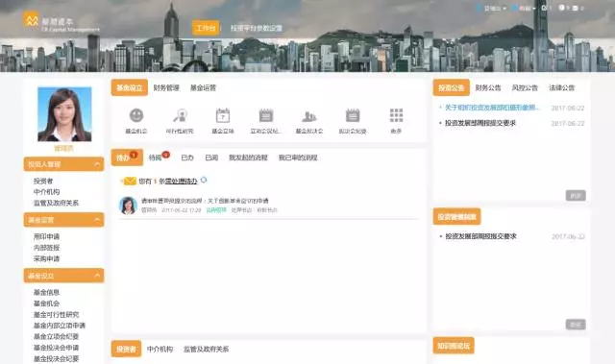Open the 监管及政府关系 sidebar item
Viewport: 615px width, 364px height.
tap(56, 203)
